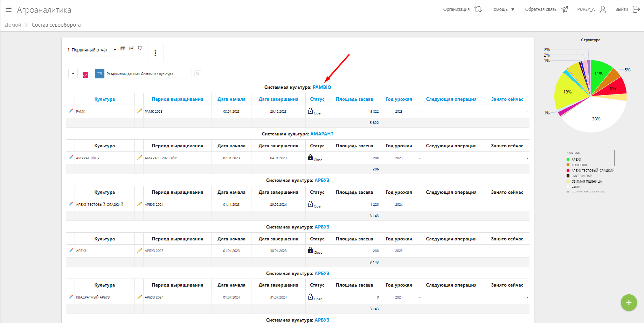Click the pencil edit icon for РАМК culture

click(x=71, y=111)
